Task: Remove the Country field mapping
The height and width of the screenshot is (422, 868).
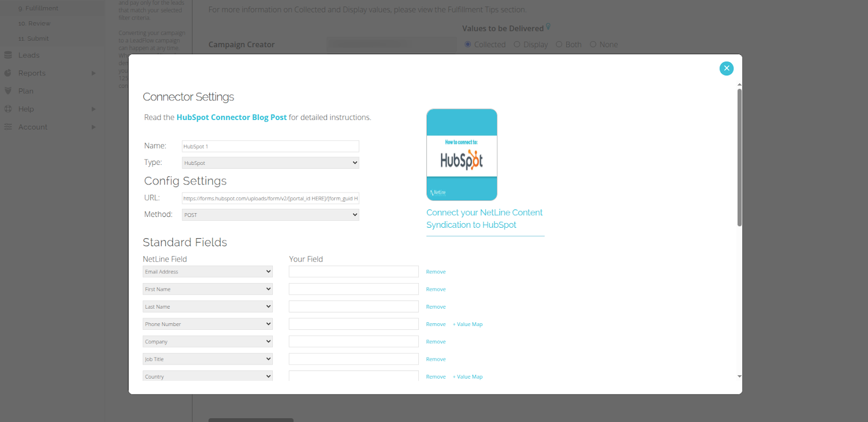Action: point(436,376)
